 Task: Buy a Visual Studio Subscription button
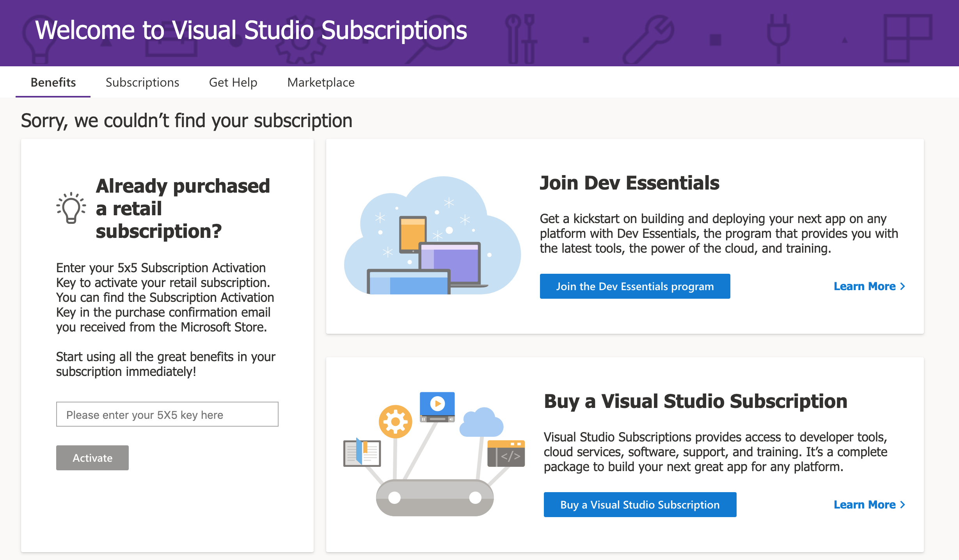click(640, 505)
